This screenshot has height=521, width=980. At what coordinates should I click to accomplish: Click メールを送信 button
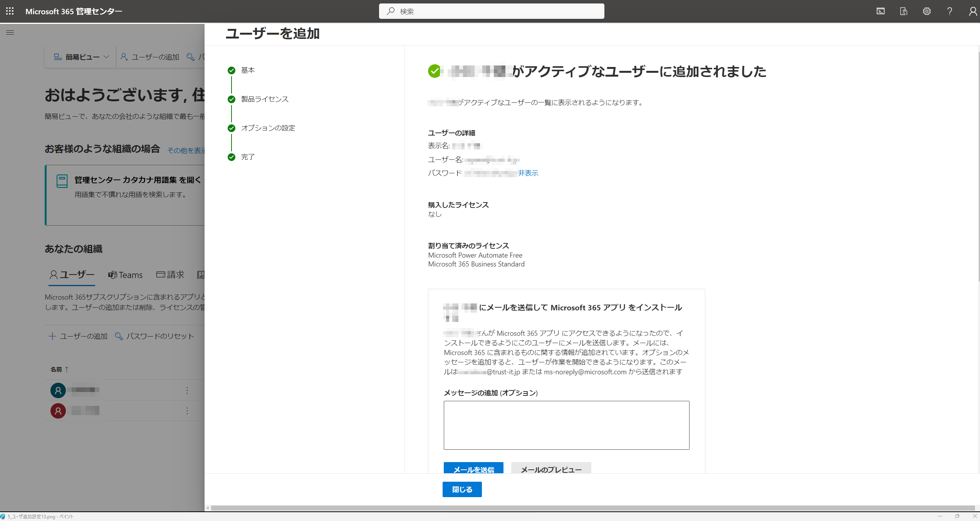[473, 469]
